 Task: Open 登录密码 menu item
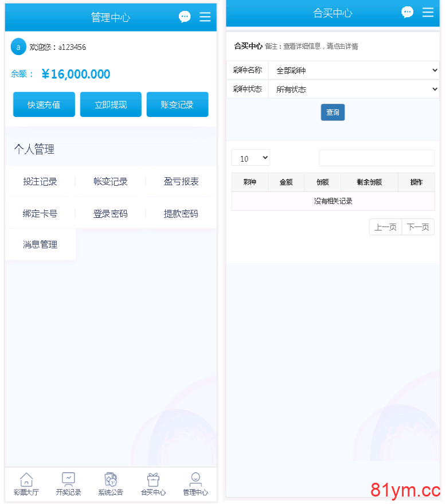pos(111,213)
